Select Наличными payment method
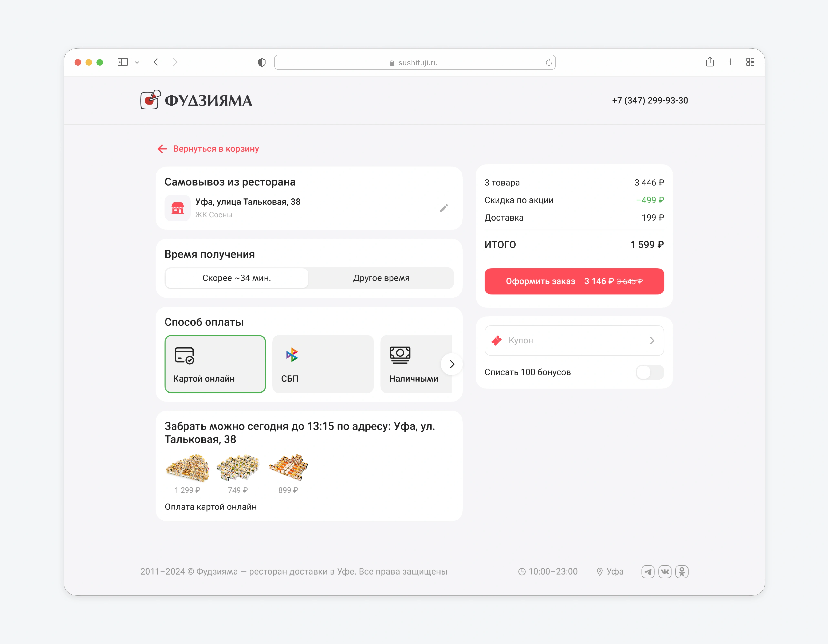This screenshot has width=828, height=644. [416, 364]
